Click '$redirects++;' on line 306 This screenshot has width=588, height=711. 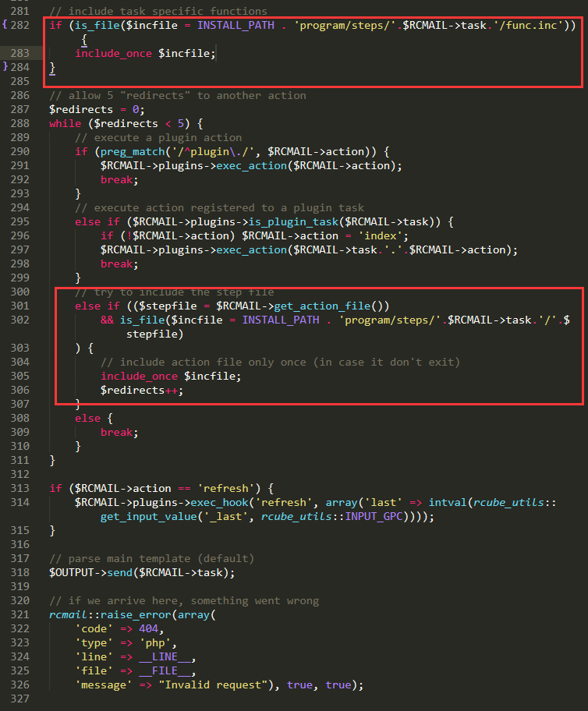142,390
